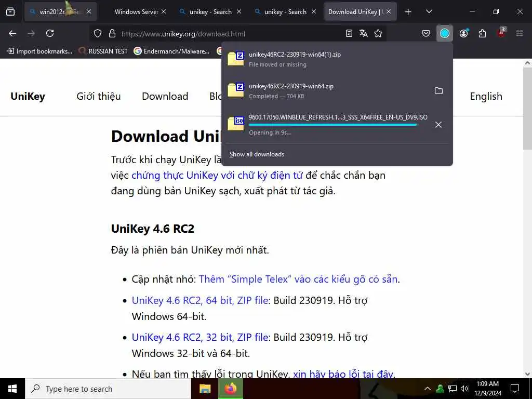Open chứng thực UniKey với chữ ký điện tử link
Screen dimensions: 532x399
tap(217, 175)
